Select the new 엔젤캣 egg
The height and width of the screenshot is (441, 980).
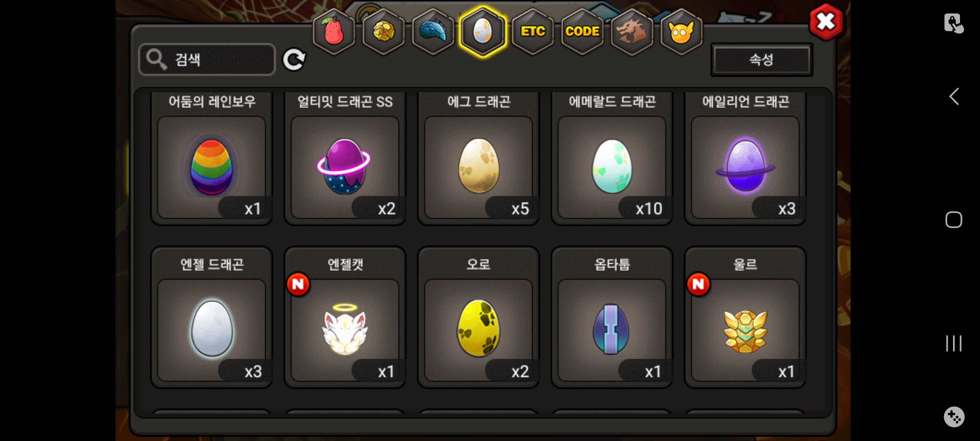[345, 317]
